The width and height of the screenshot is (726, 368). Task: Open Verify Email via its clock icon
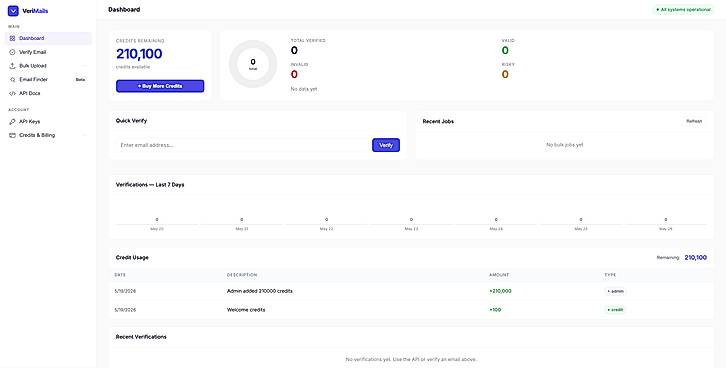(13, 52)
